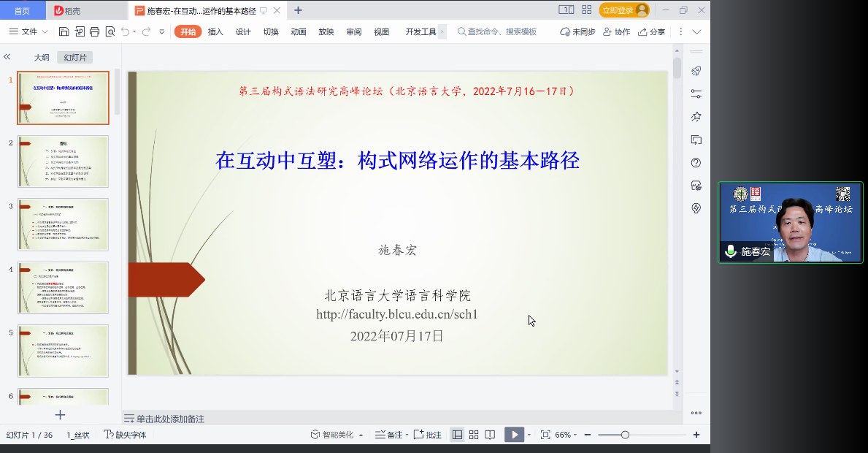
Task: Click the Print icon in toolbar
Action: (x=94, y=31)
